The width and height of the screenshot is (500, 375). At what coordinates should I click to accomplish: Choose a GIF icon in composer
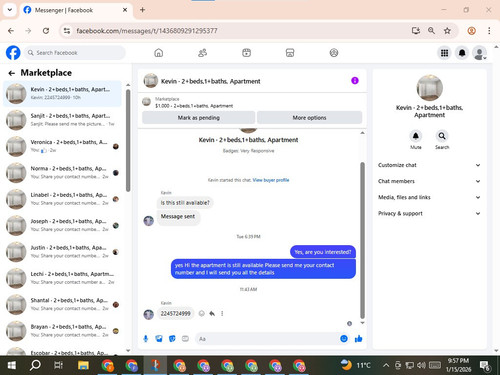tap(185, 339)
